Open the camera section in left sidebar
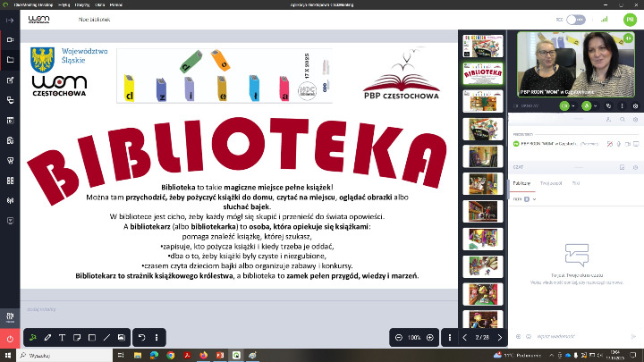Screen dimensions: 644x362 point(10,39)
